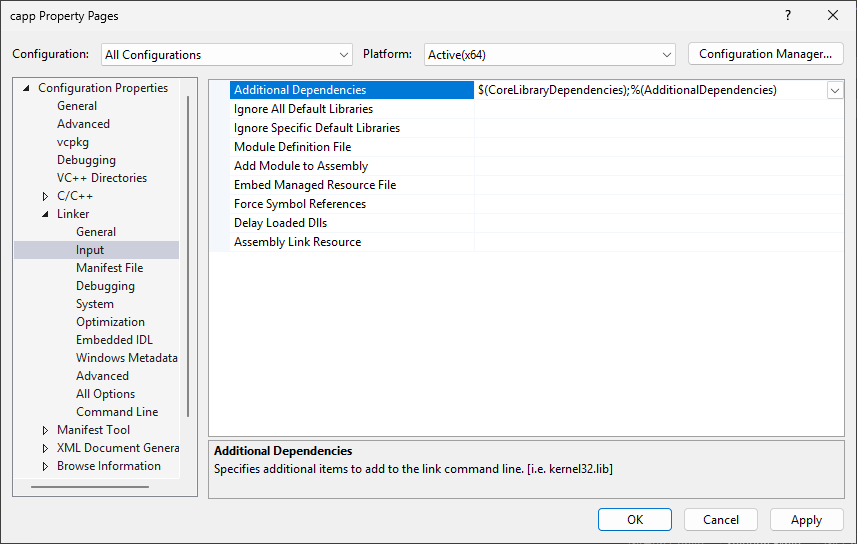This screenshot has width=857, height=544.
Task: Click the tree panel horizontal scrollbar
Action: pyautogui.click(x=90, y=487)
